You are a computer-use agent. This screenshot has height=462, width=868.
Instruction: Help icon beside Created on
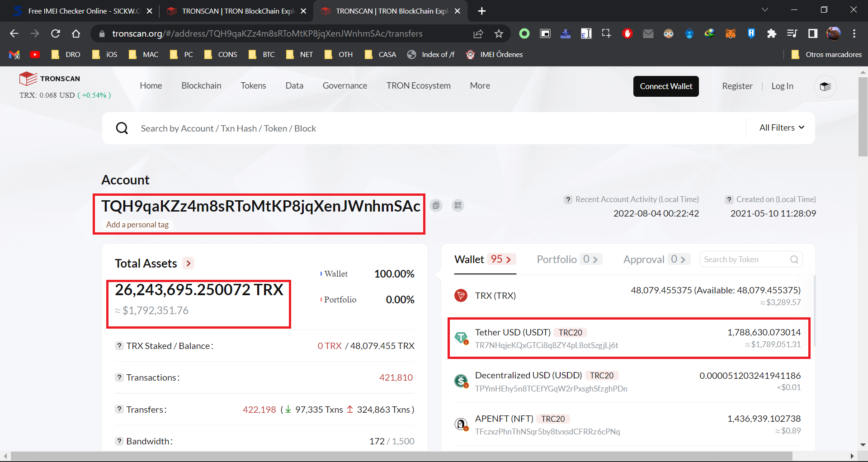(729, 199)
